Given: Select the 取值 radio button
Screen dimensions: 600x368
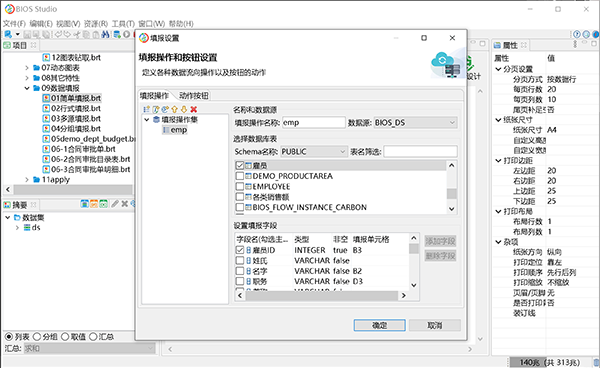Looking at the screenshot, I should click(x=65, y=337).
